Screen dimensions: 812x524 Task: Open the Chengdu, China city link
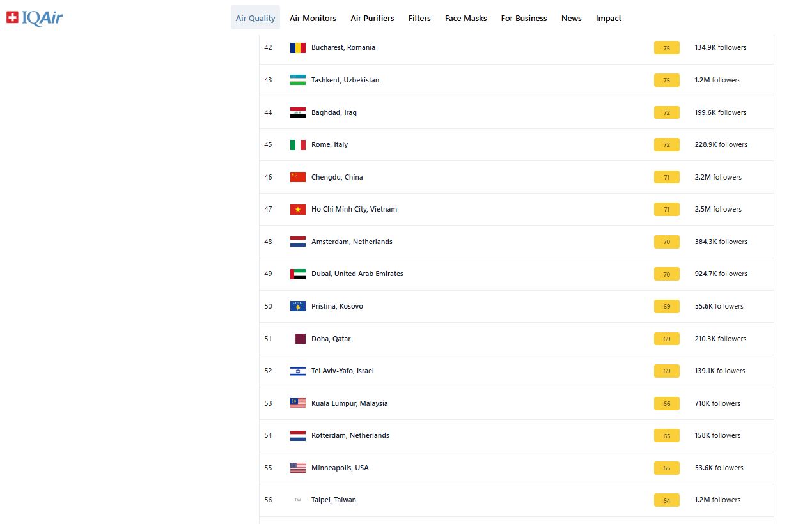(337, 177)
